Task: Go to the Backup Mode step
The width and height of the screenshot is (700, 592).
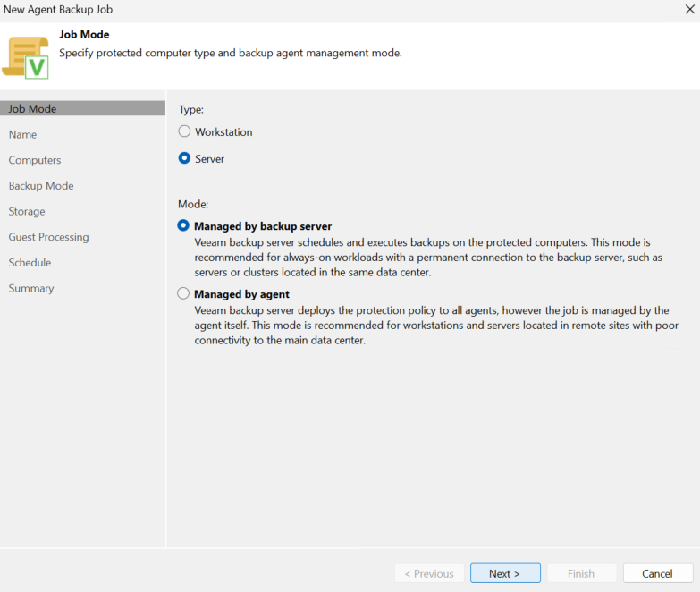Action: (x=41, y=186)
